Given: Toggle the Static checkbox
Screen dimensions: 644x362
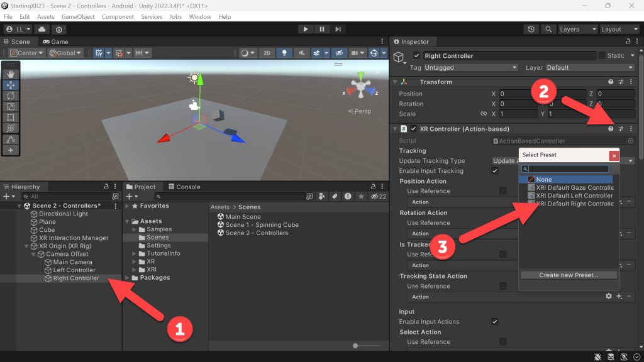Looking at the screenshot, I should point(602,55).
